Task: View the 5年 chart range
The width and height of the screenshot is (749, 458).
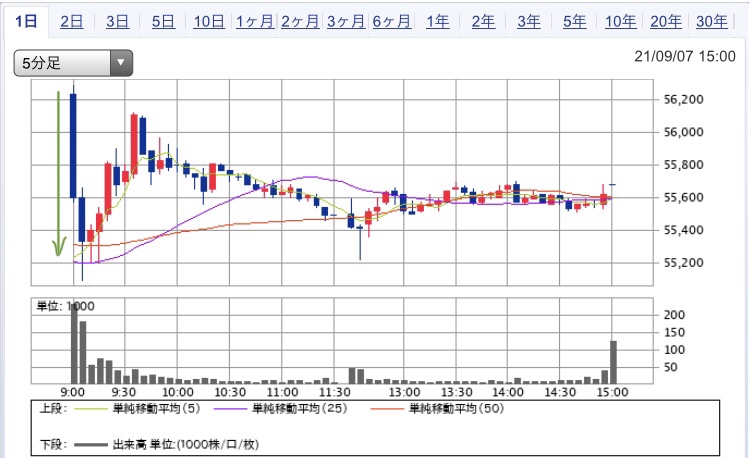Action: coord(575,21)
